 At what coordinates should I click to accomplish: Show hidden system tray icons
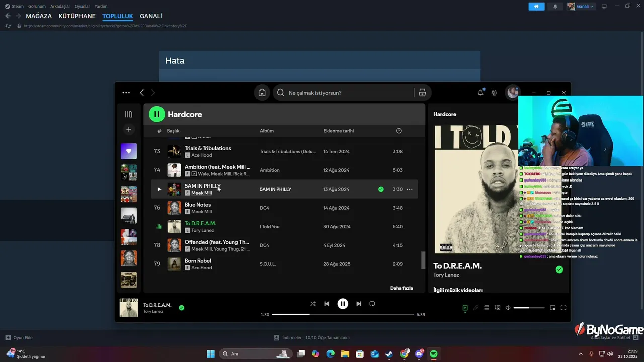580,354
